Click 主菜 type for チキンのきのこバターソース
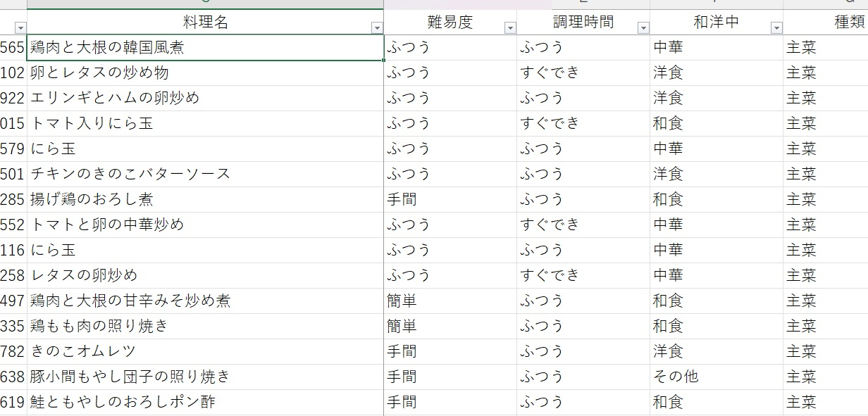 click(x=826, y=175)
